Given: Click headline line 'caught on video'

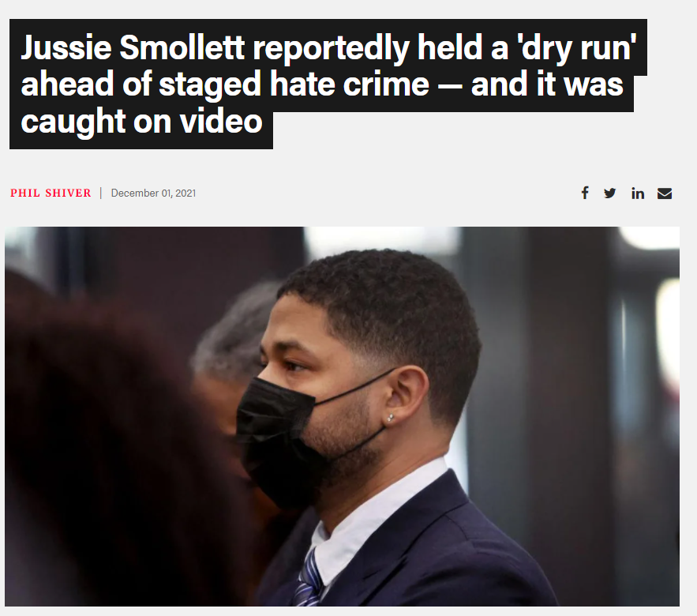Looking at the screenshot, I should pyautogui.click(x=141, y=122).
